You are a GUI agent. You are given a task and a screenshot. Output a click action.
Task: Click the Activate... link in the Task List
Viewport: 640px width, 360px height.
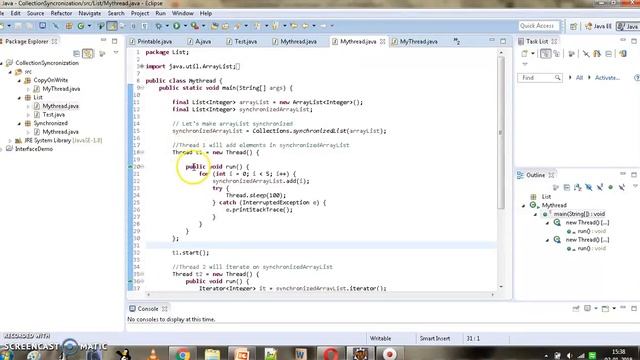click(x=607, y=78)
